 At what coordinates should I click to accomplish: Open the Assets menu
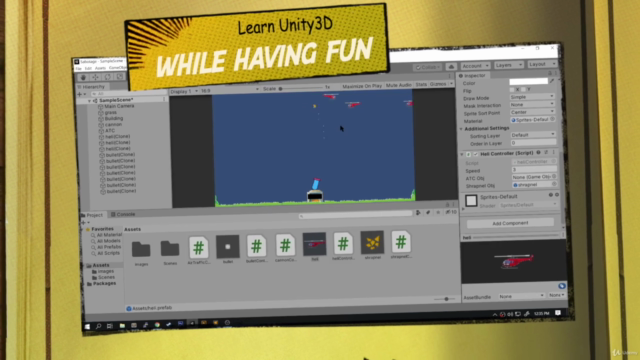(100, 68)
